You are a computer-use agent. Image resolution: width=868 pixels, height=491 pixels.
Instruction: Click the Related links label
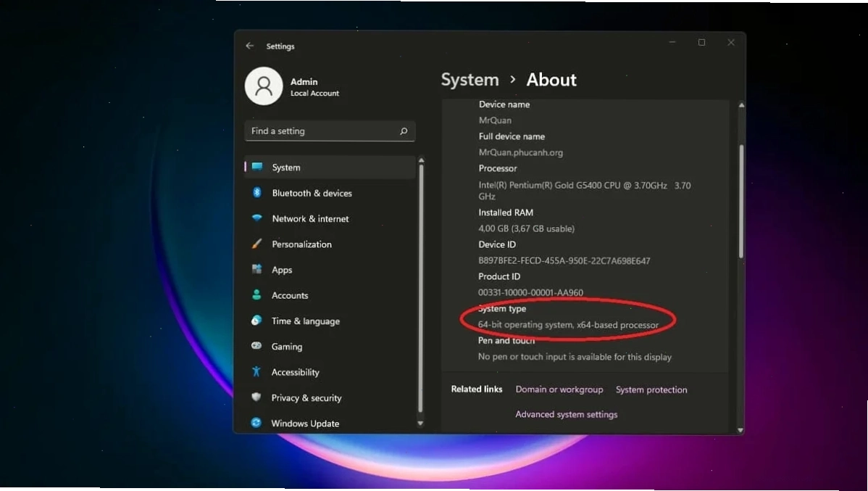coord(477,389)
